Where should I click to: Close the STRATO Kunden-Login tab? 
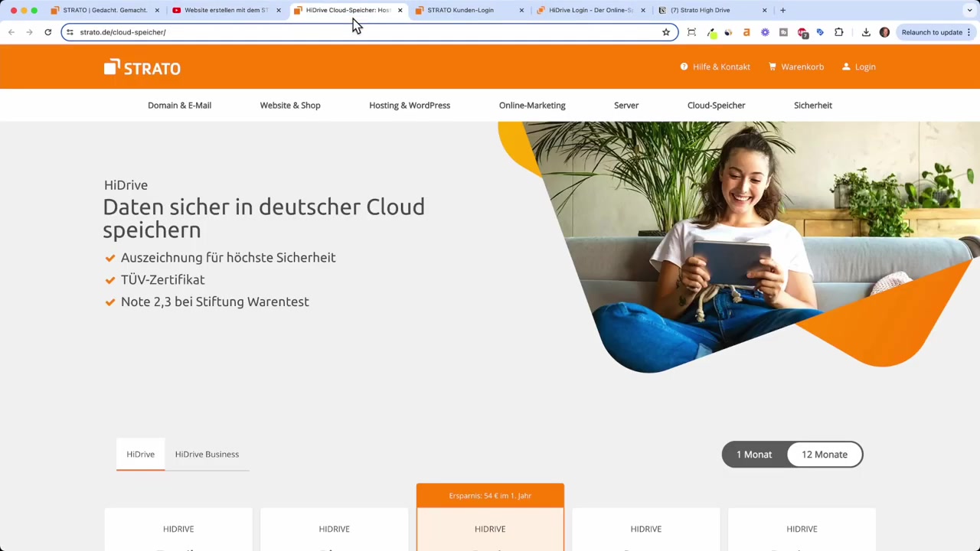pyautogui.click(x=521, y=10)
